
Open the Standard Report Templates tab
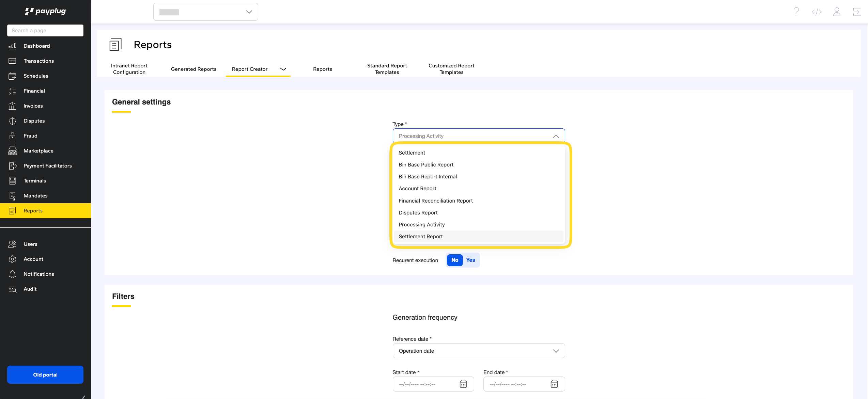click(387, 69)
